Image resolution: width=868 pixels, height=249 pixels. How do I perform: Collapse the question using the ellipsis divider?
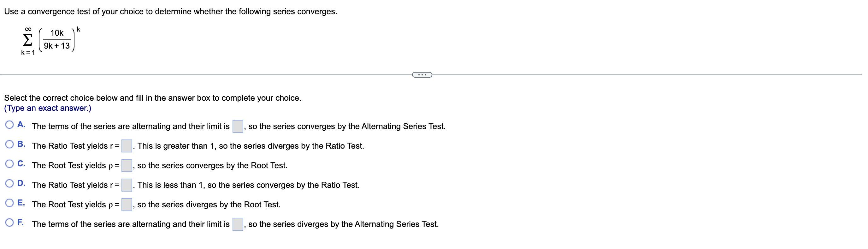[x=422, y=74]
